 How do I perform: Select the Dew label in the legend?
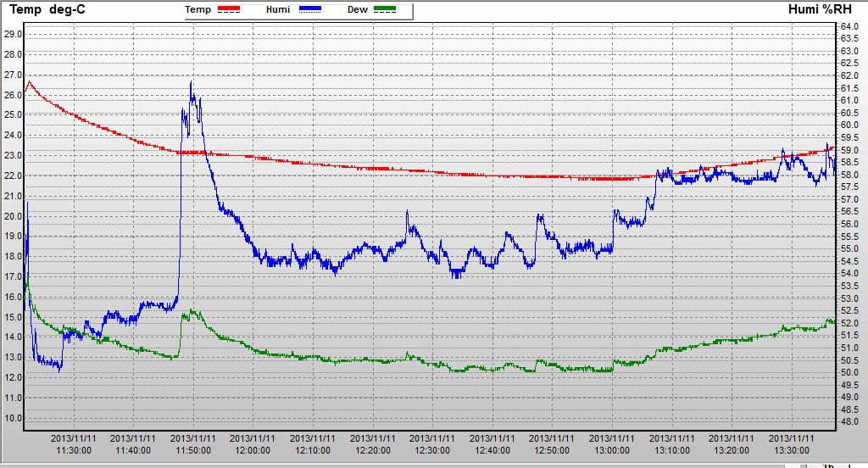click(358, 9)
